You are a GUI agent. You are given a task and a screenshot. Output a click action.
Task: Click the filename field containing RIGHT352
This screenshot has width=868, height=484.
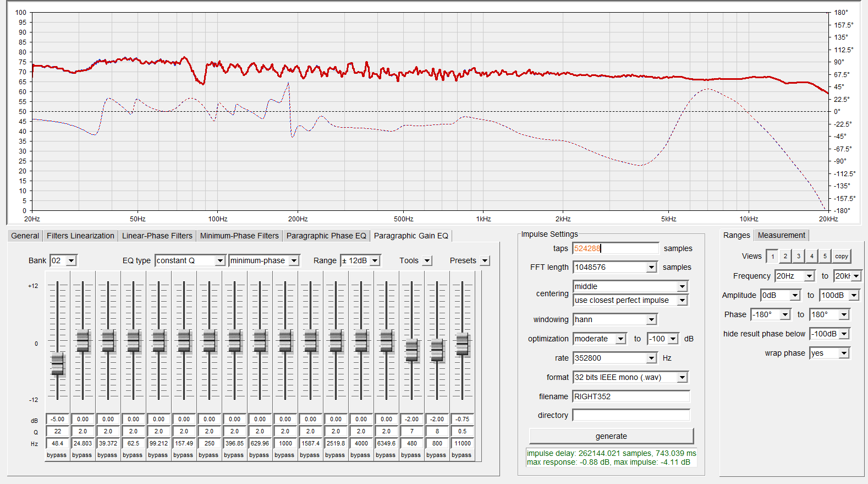(631, 396)
